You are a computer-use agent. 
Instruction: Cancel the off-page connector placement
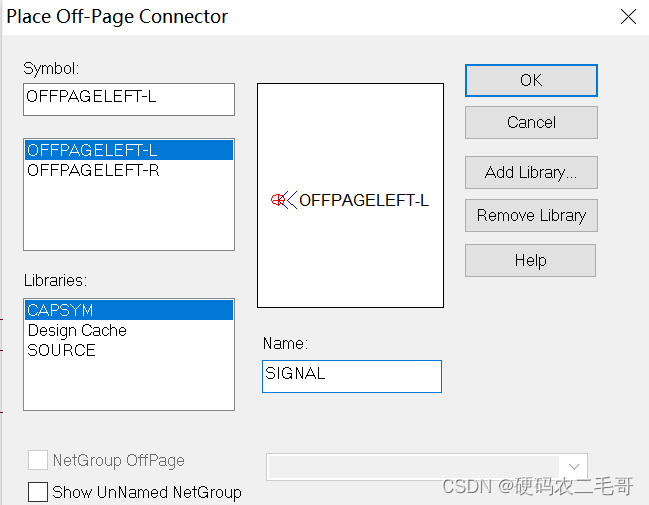tap(531, 122)
